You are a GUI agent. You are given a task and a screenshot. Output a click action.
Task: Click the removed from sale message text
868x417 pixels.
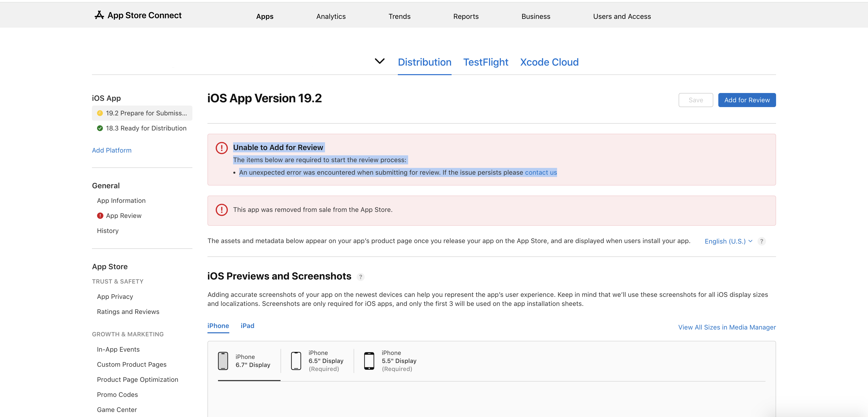313,210
